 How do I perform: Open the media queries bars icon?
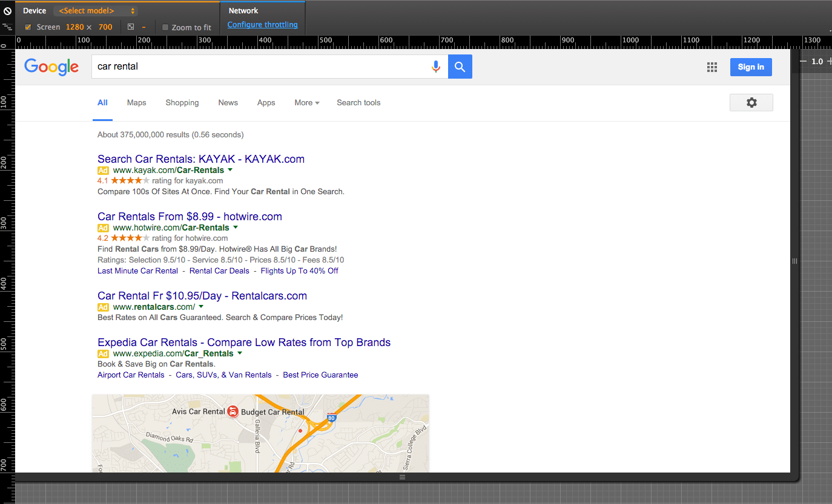[7, 27]
